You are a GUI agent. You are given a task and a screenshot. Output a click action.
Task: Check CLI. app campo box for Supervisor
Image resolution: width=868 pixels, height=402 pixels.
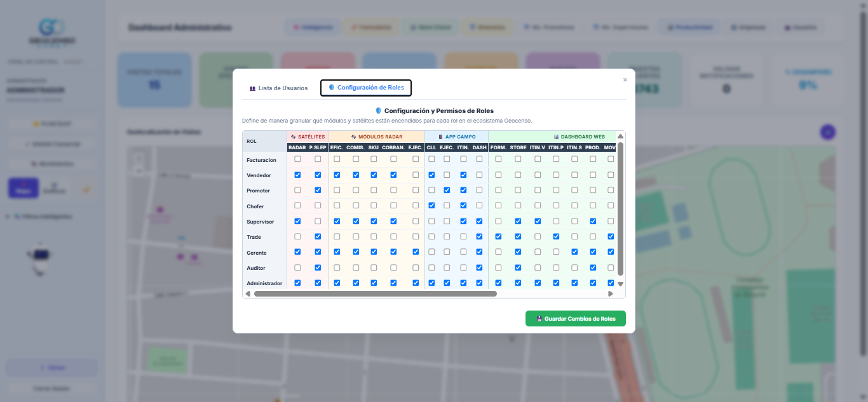pyautogui.click(x=431, y=221)
